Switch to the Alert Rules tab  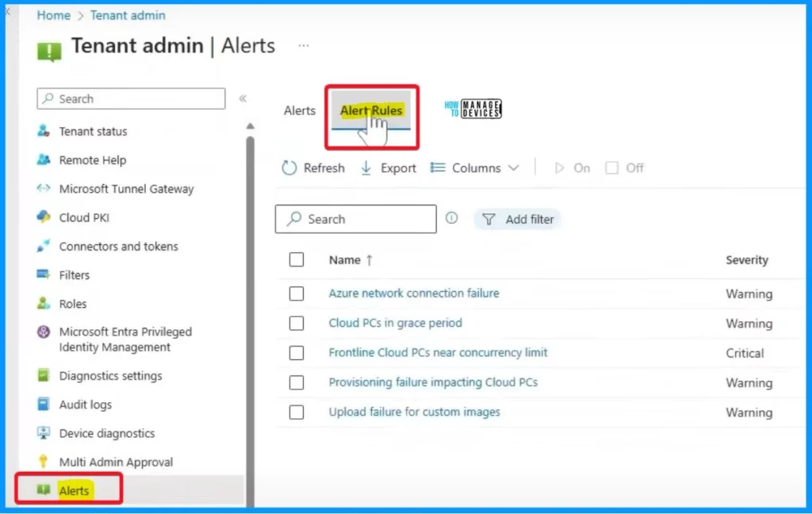tap(371, 110)
